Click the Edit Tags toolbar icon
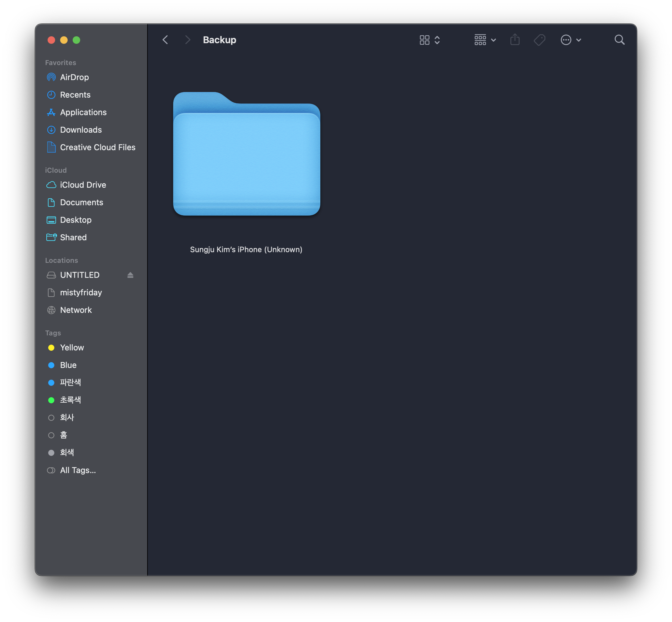This screenshot has width=672, height=622. [539, 40]
